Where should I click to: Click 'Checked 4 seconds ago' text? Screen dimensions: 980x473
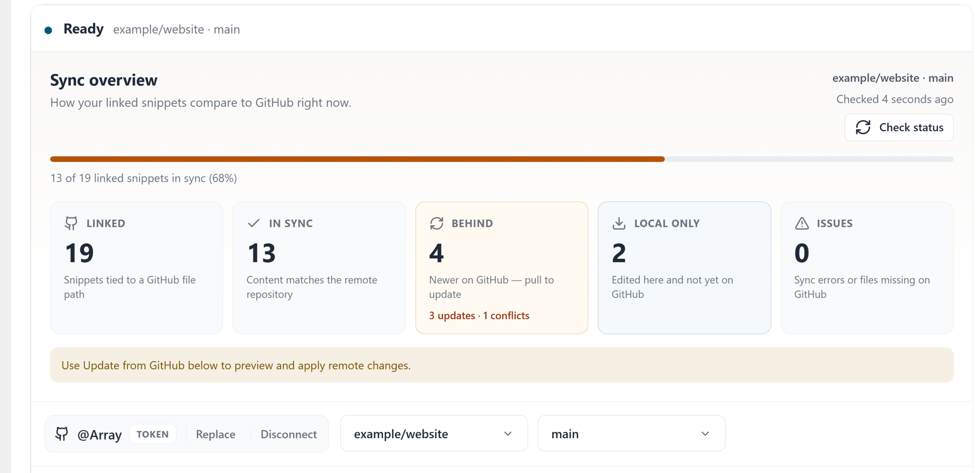point(895,99)
